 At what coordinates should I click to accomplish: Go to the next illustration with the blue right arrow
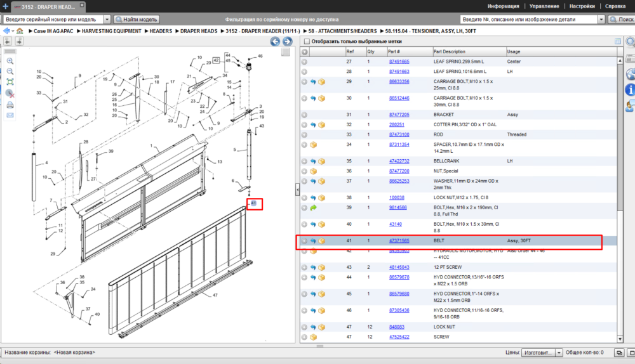(x=288, y=41)
